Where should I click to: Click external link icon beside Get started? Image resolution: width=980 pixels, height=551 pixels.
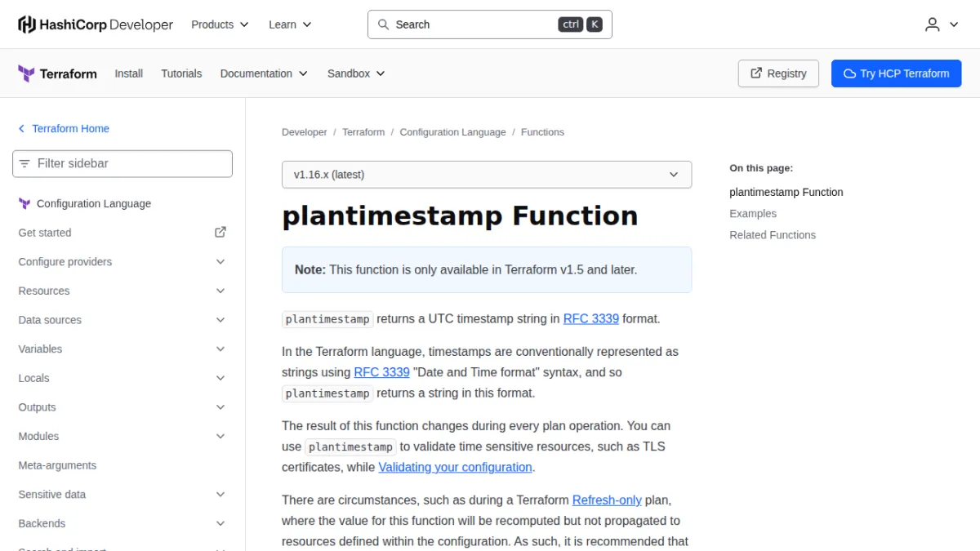(220, 232)
